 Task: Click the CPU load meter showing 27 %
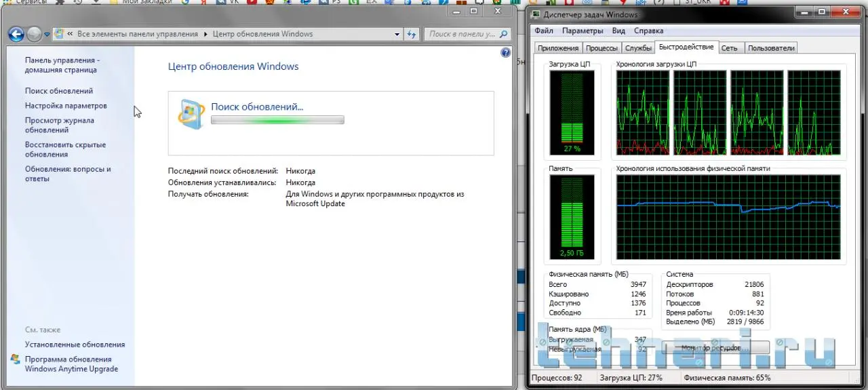(x=572, y=112)
